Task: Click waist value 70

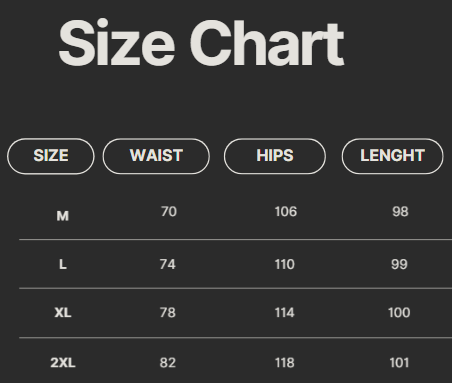Action: click(168, 212)
